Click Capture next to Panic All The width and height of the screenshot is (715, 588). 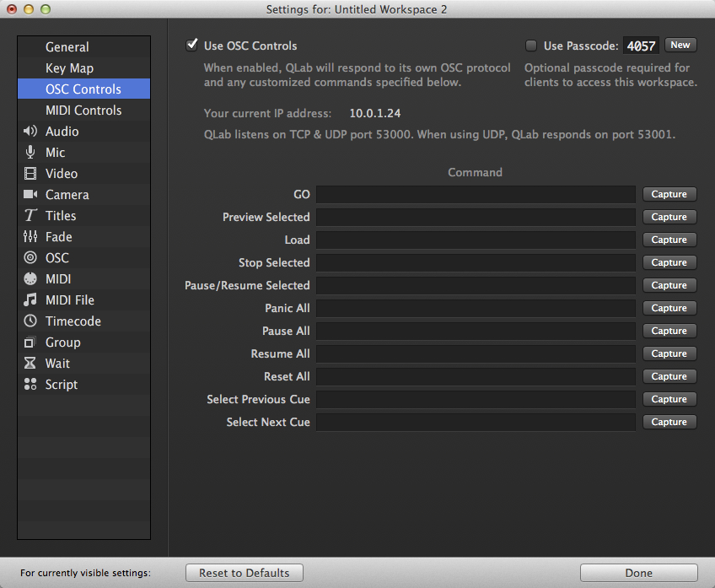click(669, 308)
